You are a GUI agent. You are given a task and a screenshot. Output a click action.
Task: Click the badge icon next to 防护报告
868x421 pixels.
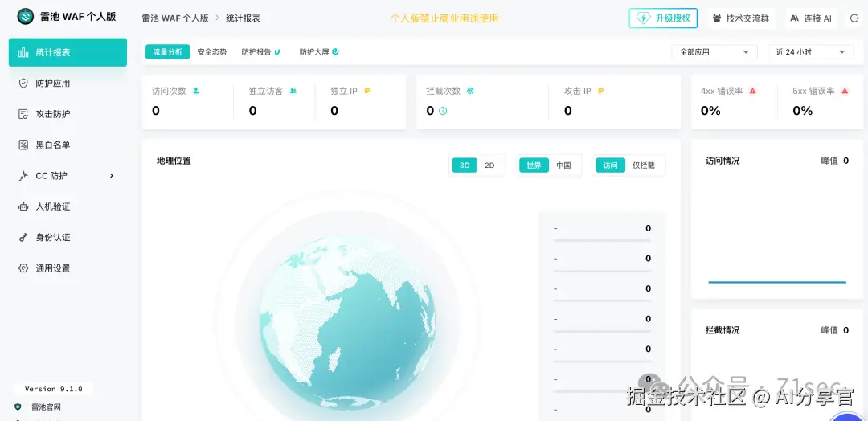coord(277,52)
